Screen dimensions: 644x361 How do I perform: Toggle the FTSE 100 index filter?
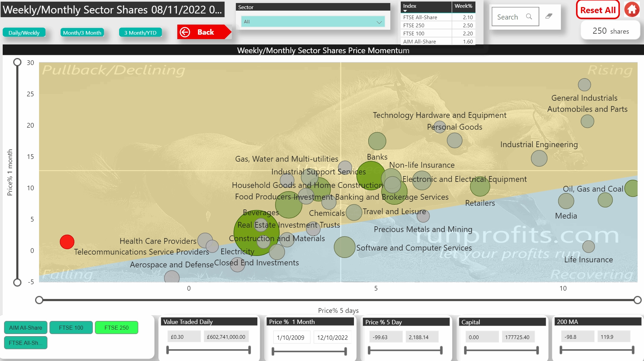pos(71,328)
